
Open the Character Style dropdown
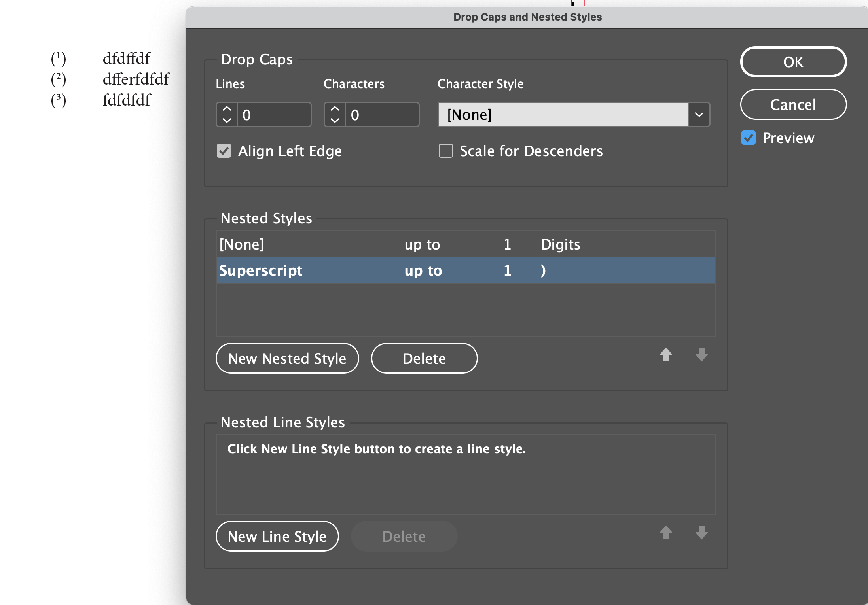coord(699,115)
